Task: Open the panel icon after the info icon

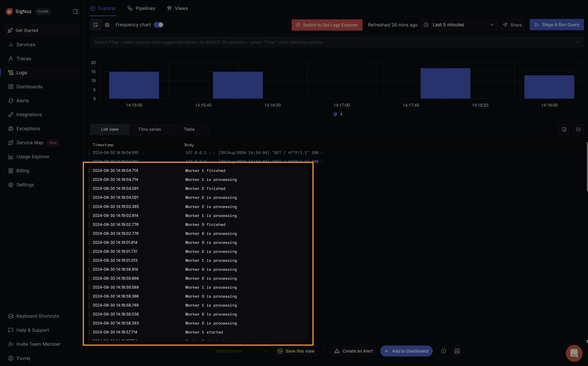Action: tap(457, 351)
